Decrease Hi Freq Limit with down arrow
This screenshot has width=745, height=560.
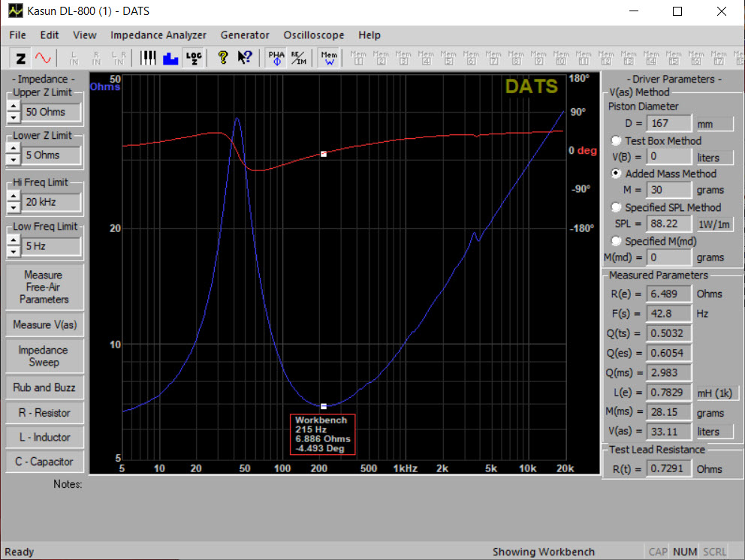point(13,207)
